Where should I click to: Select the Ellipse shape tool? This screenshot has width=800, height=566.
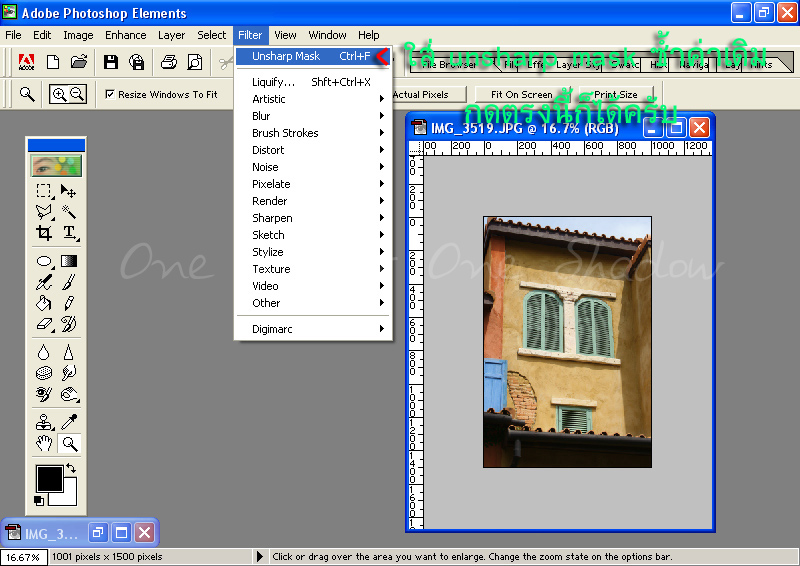(44, 261)
